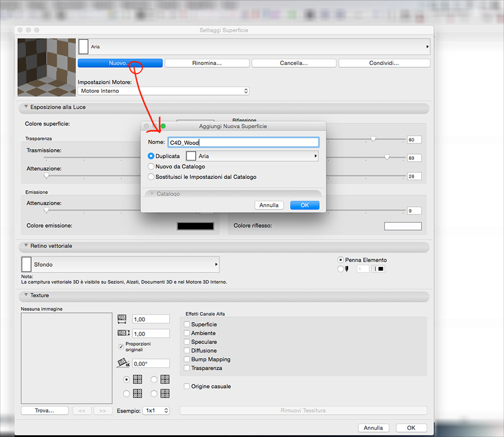Image resolution: width=504 pixels, height=437 pixels.
Task: Collapse the Esposizione alla Luce section
Action: (26, 107)
